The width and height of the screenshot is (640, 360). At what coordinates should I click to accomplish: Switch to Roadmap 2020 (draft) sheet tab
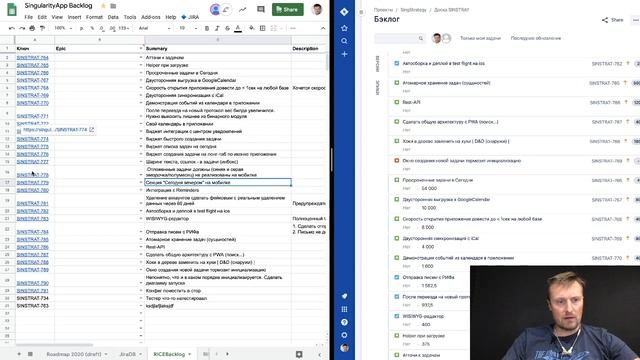point(73,354)
